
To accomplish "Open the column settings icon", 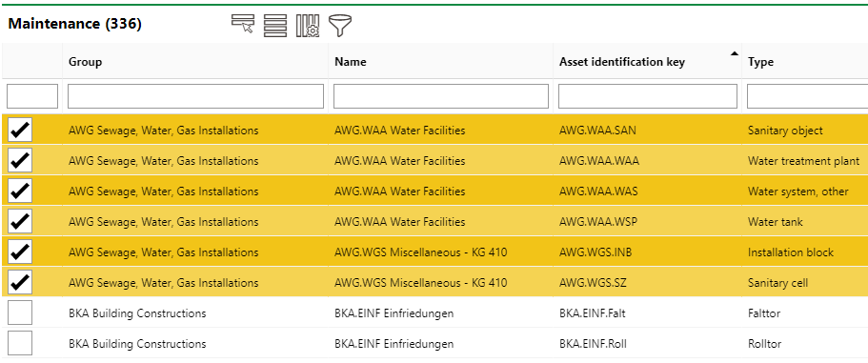I will pos(308,26).
